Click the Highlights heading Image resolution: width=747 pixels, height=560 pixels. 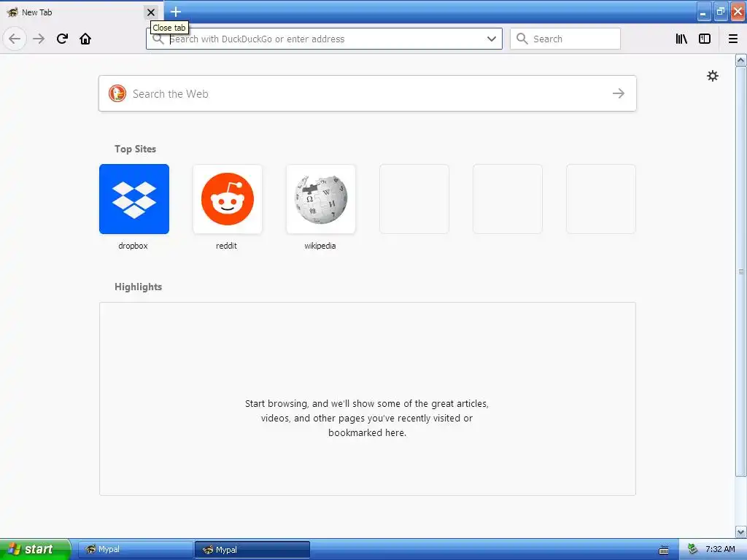coord(138,287)
